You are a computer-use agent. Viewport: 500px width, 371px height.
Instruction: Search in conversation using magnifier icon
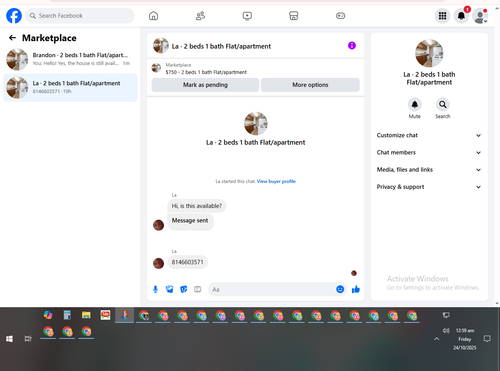click(443, 105)
